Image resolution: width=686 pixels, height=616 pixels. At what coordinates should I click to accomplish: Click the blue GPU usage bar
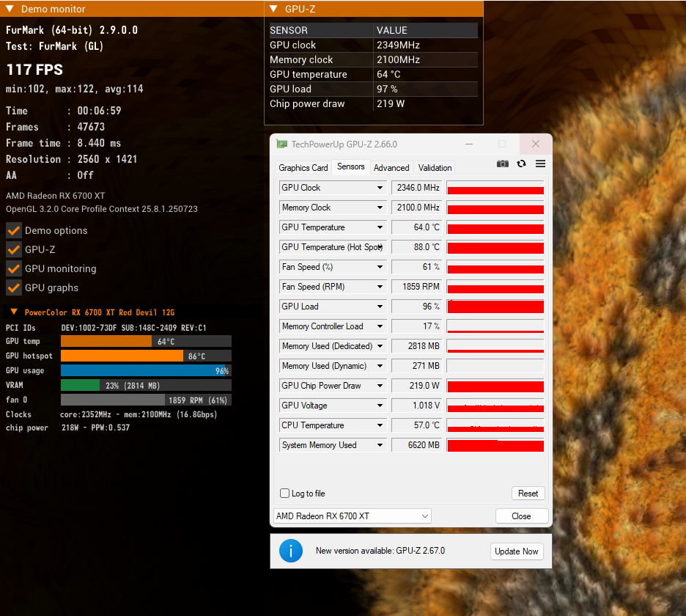[146, 371]
